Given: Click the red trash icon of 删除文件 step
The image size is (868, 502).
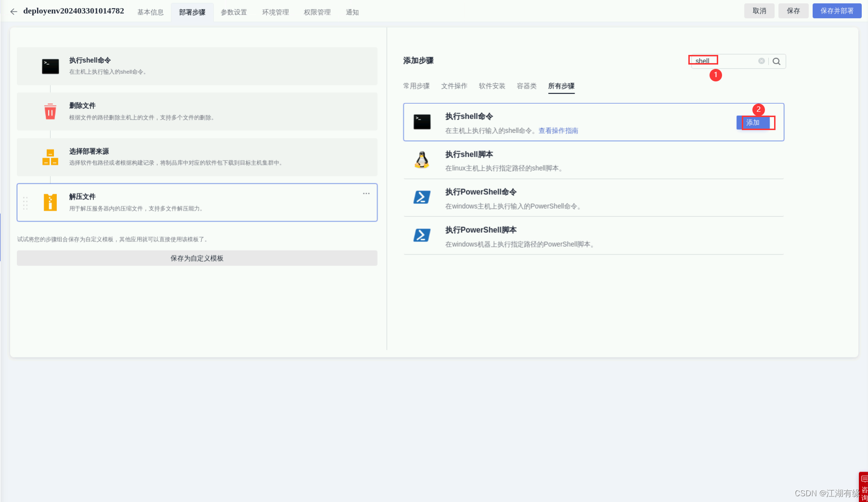Looking at the screenshot, I should [x=50, y=111].
